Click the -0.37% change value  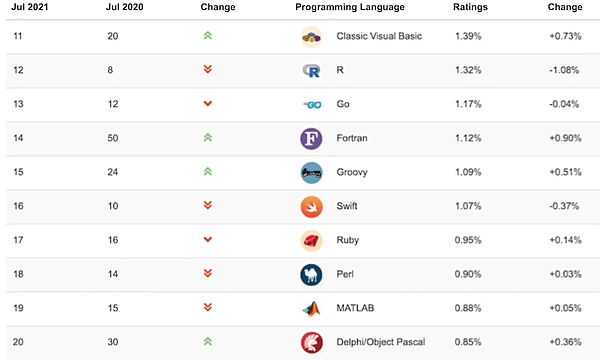(564, 206)
